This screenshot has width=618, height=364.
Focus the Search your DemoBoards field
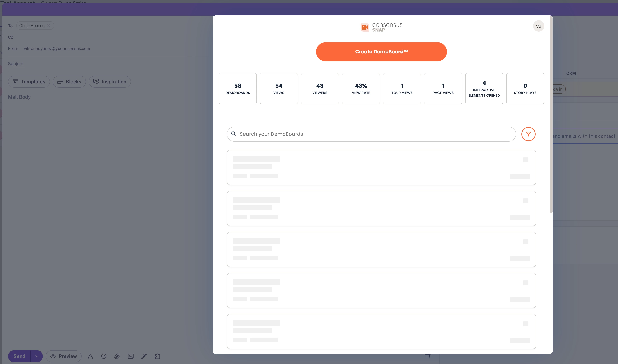coord(371,134)
